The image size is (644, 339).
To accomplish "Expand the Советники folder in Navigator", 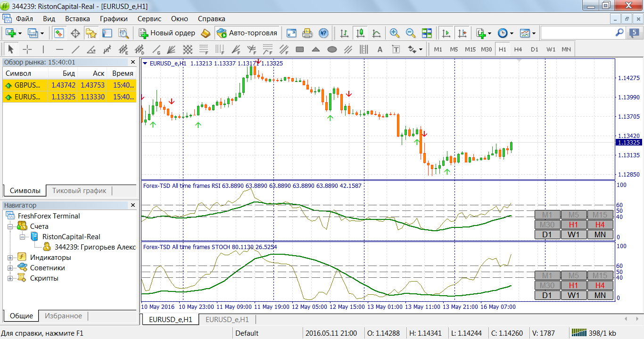I will 10,268.
